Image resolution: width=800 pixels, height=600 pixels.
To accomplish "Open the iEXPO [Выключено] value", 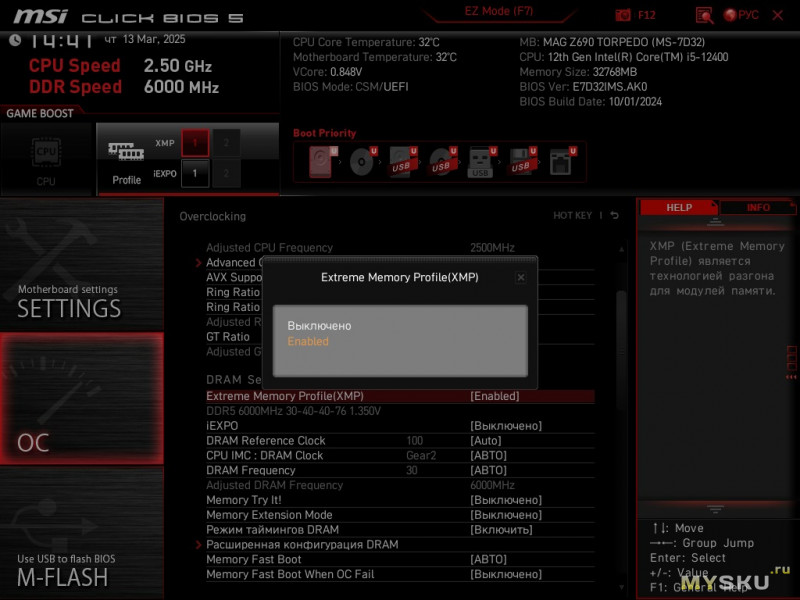I will (x=506, y=426).
